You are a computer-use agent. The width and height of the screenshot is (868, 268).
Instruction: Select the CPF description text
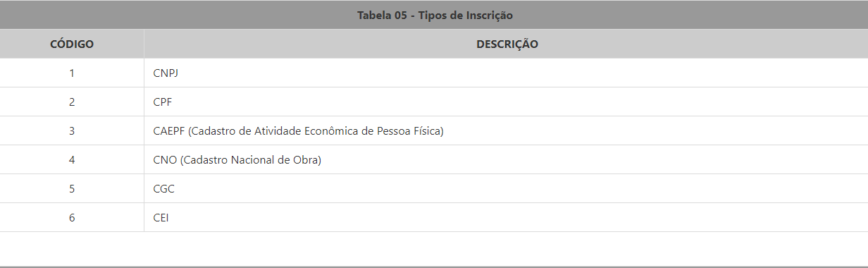pyautogui.click(x=162, y=102)
